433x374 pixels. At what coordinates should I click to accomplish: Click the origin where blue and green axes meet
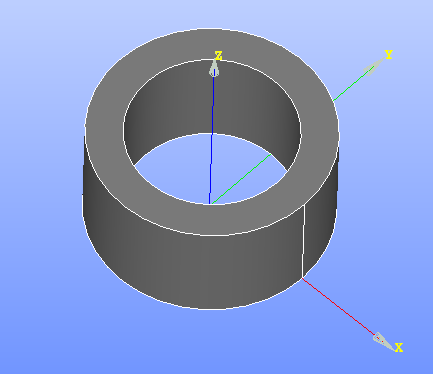coord(210,203)
